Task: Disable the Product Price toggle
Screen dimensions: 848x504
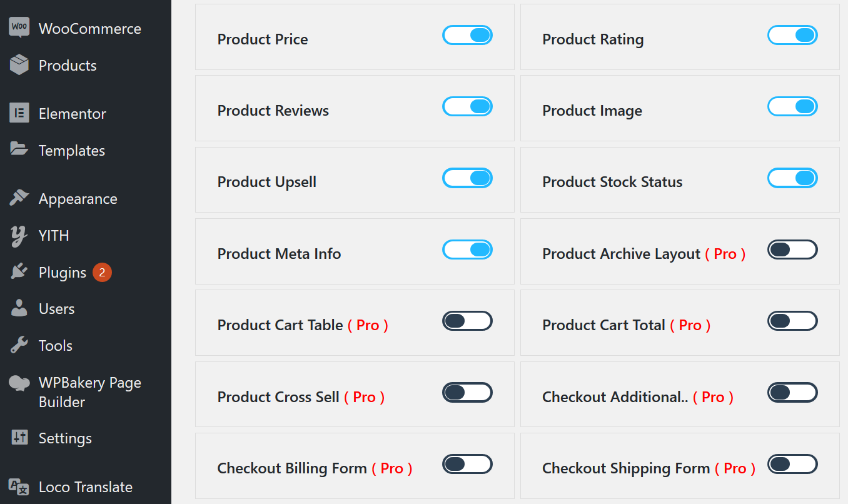Action: pos(467,35)
